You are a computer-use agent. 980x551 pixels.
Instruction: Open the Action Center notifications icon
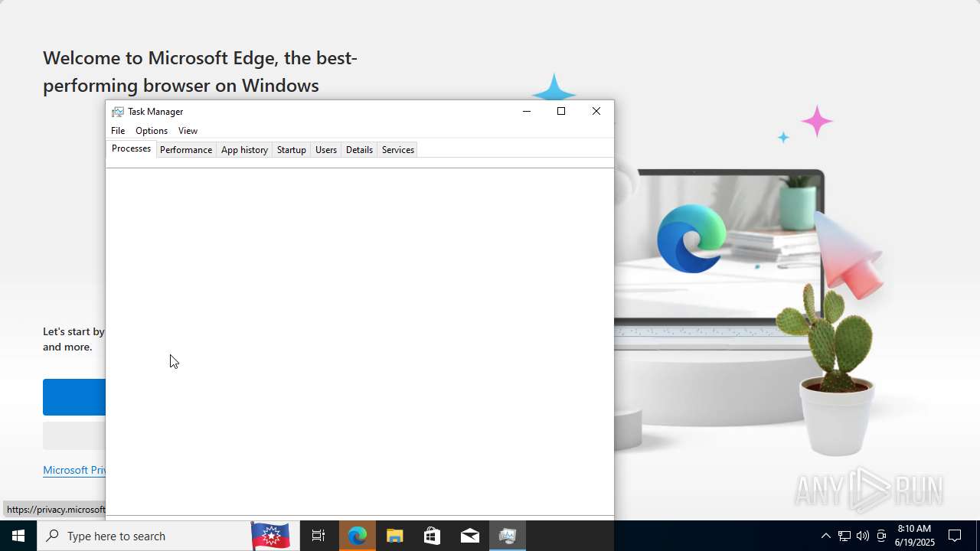[955, 536]
